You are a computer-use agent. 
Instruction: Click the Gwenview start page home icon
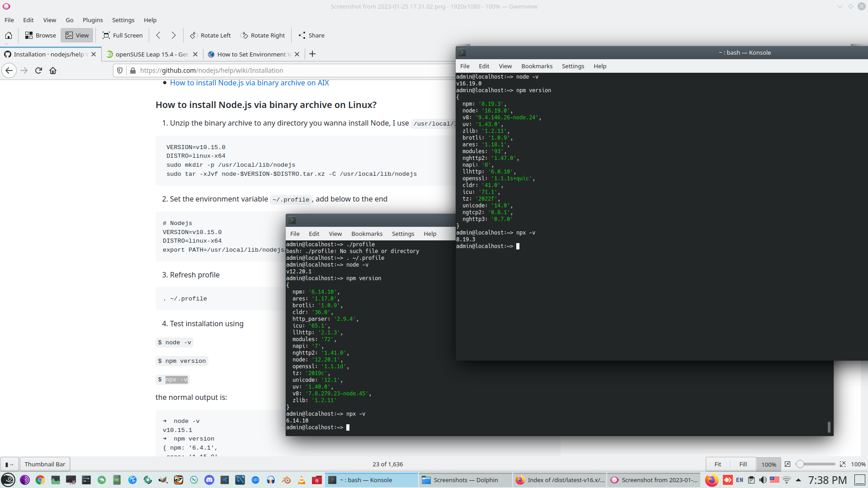(x=9, y=35)
